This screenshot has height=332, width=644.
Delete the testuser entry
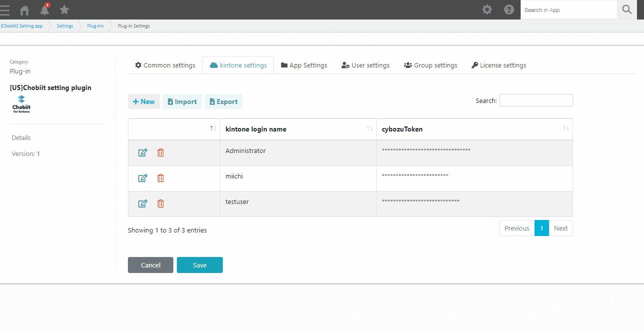[160, 203]
